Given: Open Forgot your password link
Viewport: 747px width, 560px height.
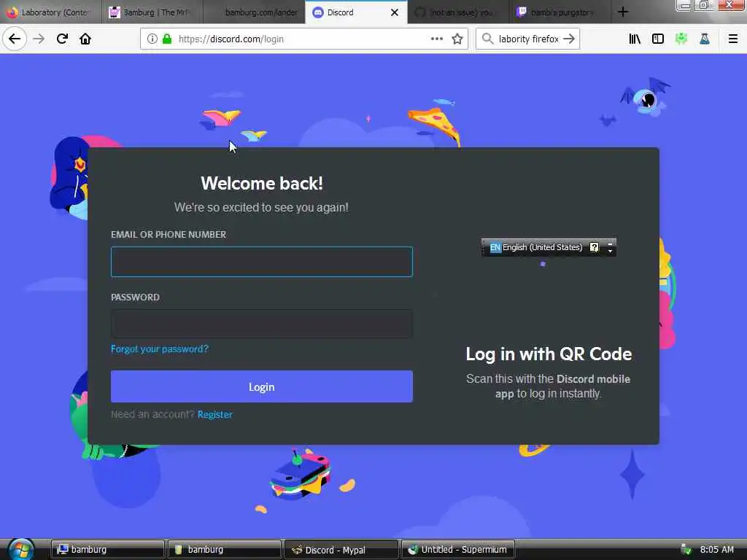Looking at the screenshot, I should coord(160,349).
